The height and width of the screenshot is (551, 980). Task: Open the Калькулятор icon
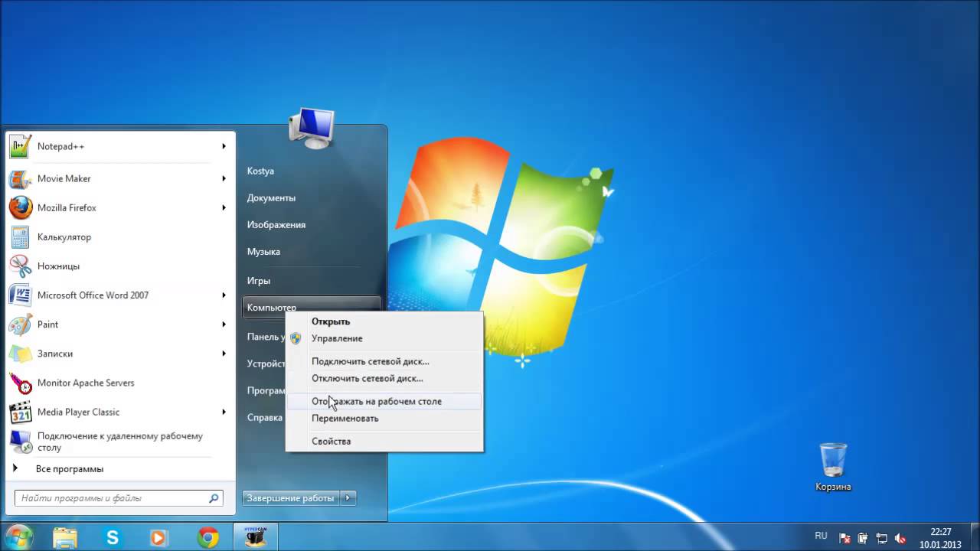[x=20, y=237]
